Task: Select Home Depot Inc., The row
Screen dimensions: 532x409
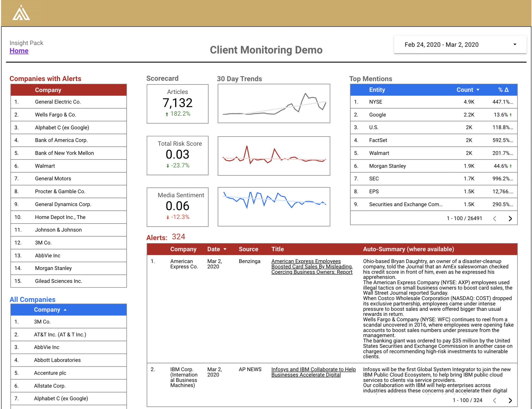Action: point(69,217)
